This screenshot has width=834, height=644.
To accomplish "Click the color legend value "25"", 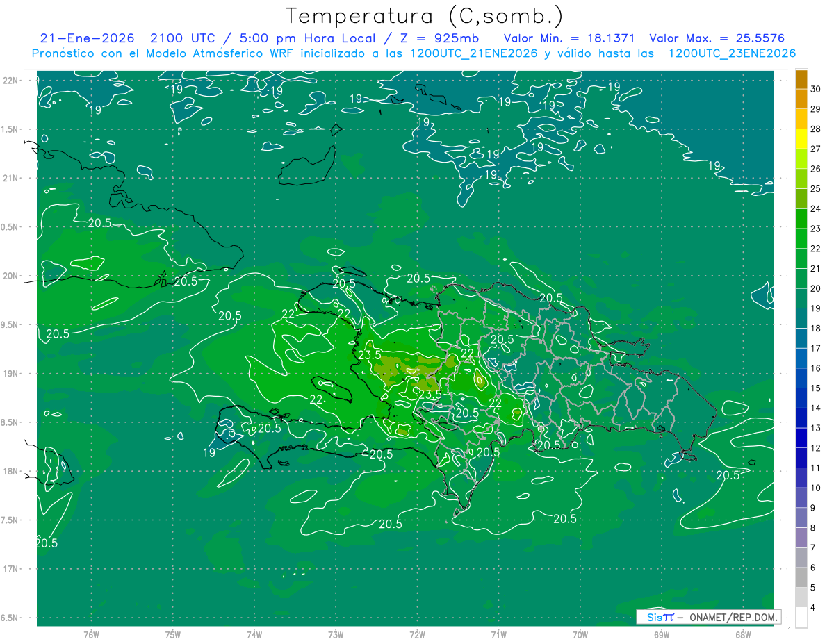I will [817, 188].
